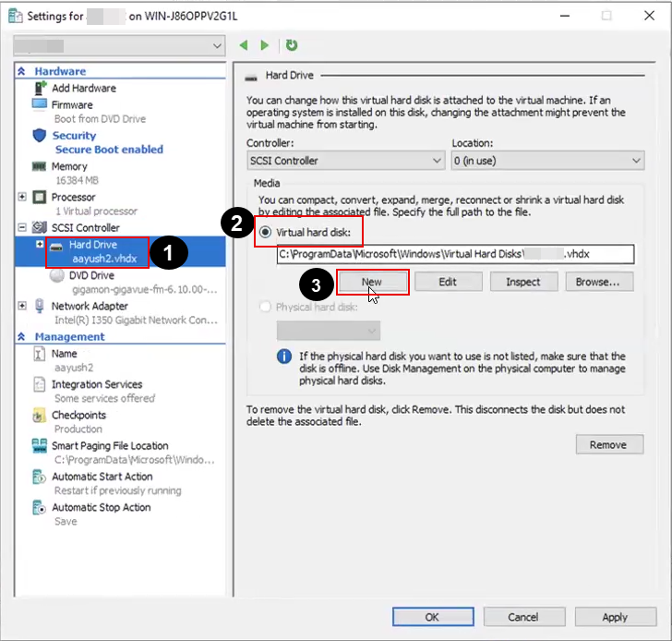672x641 pixels.
Task: Click the green forward navigation arrow
Action: click(265, 45)
